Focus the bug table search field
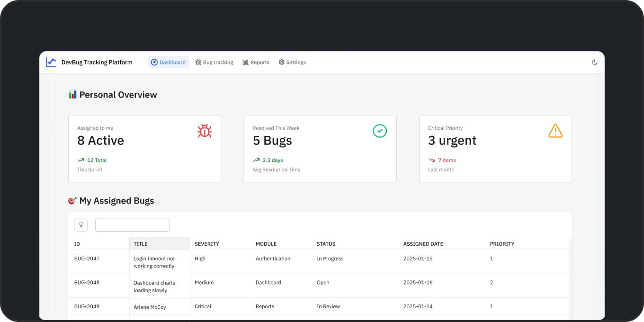The image size is (644, 322). (133, 225)
